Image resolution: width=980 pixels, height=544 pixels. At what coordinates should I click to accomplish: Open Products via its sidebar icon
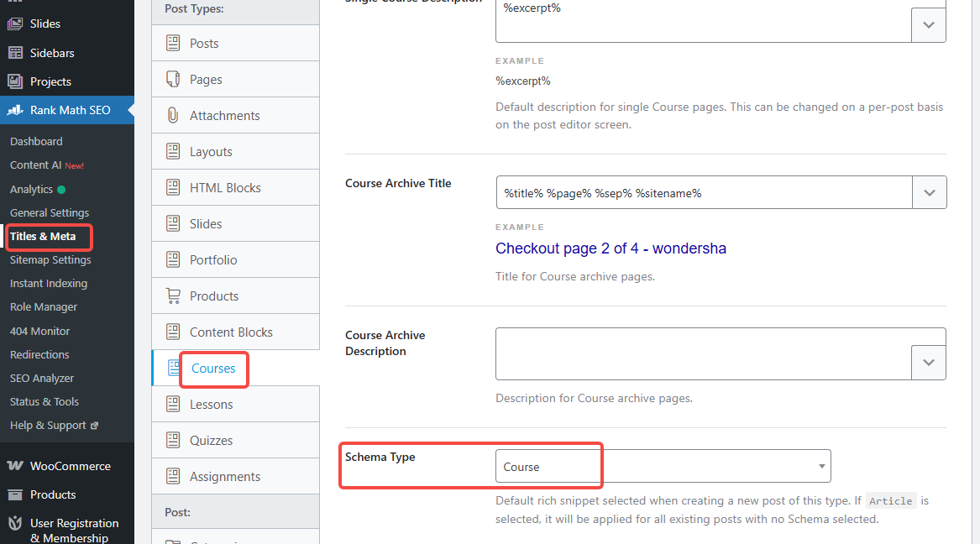17,494
